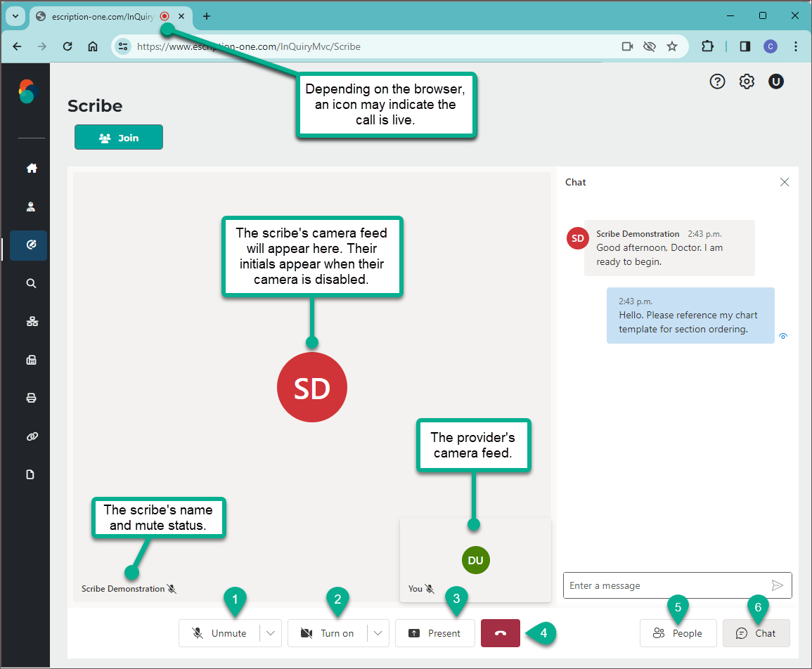Click the Enter a message field
812x669 pixels.
(664, 585)
